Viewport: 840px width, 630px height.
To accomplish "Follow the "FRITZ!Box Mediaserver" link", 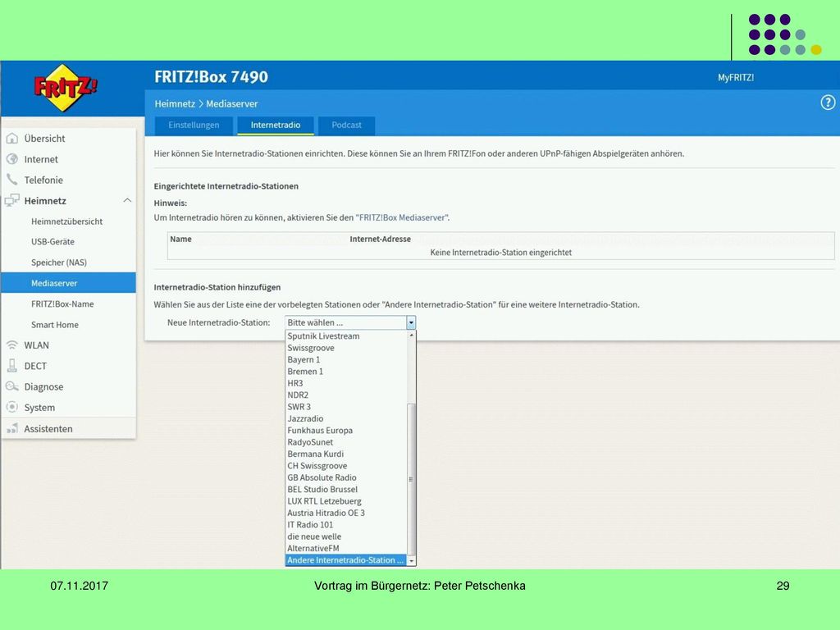I will point(402,217).
